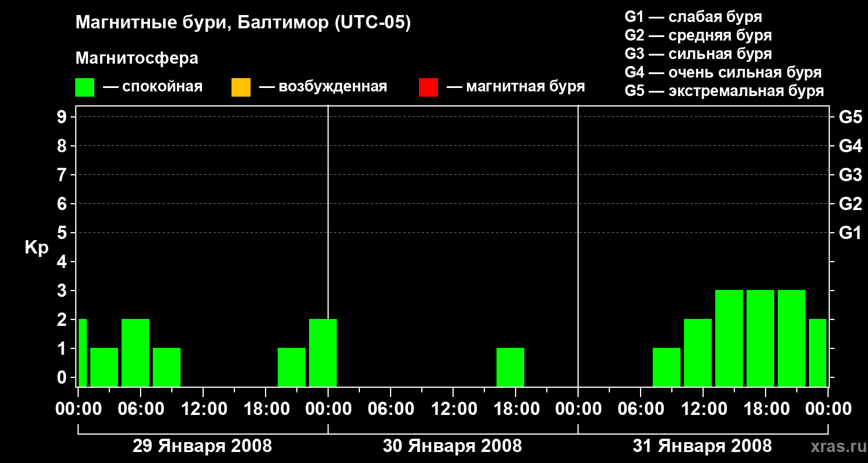This screenshot has height=463, width=868.
Task: Click the 'G2 — средняя буря' legend line
Action: pos(698,35)
